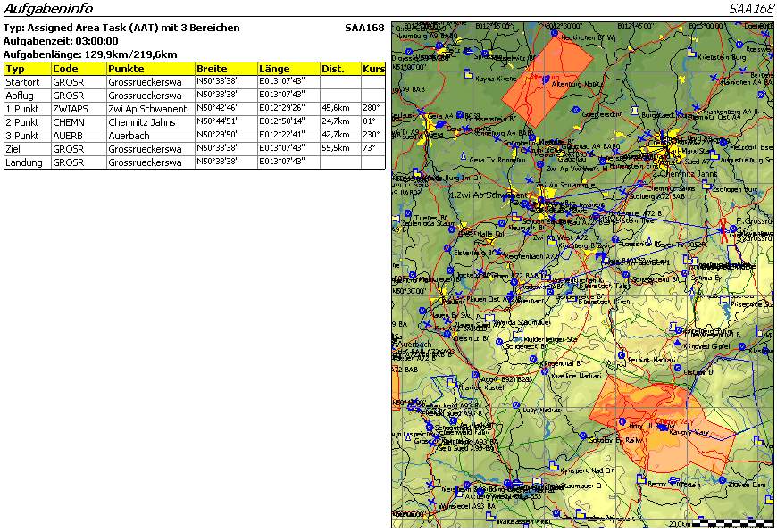Click the Code column header

click(x=79, y=69)
